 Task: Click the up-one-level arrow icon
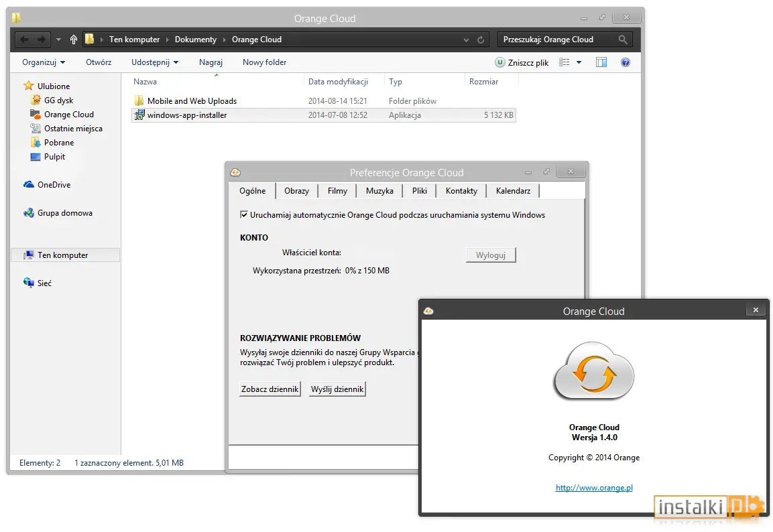pyautogui.click(x=74, y=40)
